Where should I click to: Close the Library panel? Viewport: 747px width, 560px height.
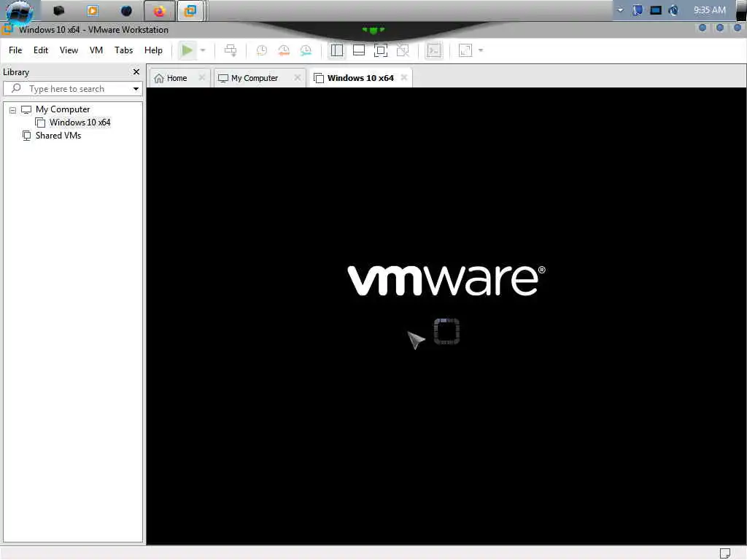coord(136,72)
